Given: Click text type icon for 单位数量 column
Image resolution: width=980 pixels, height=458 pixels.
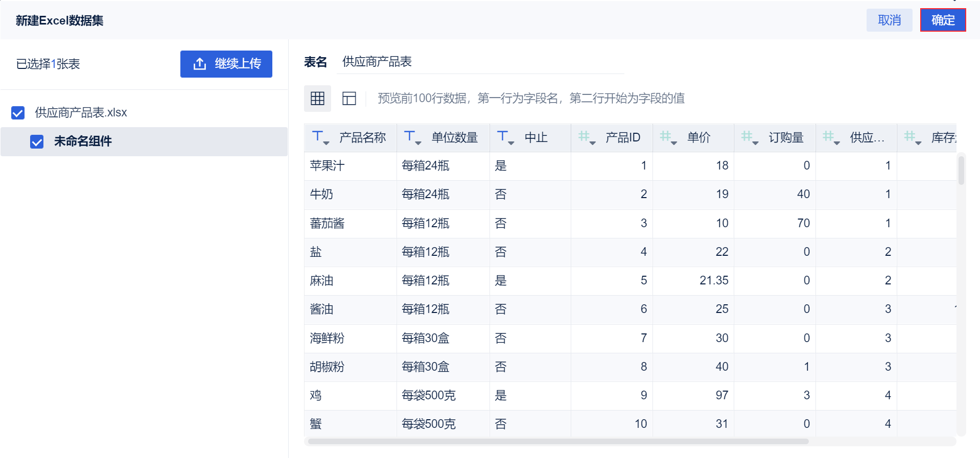Looking at the screenshot, I should tap(412, 137).
